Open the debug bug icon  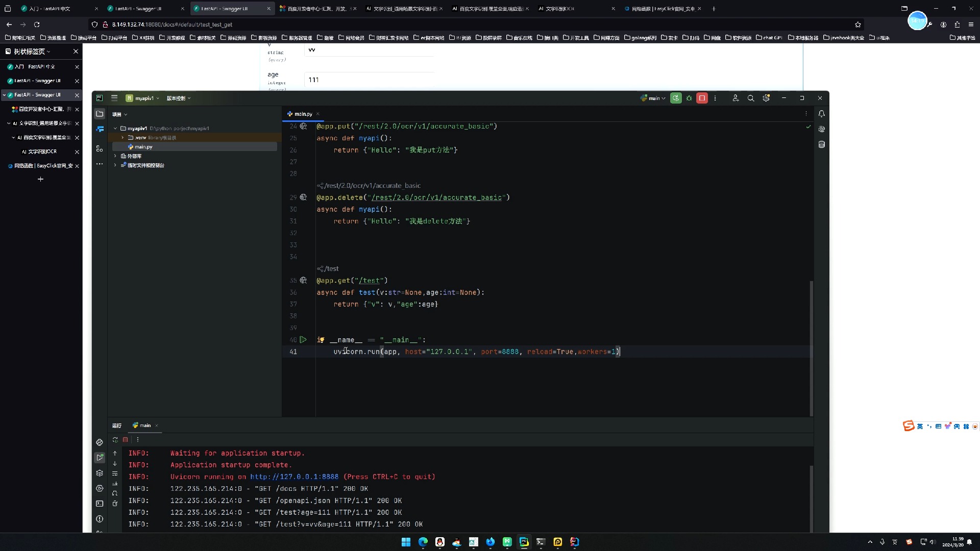click(689, 98)
